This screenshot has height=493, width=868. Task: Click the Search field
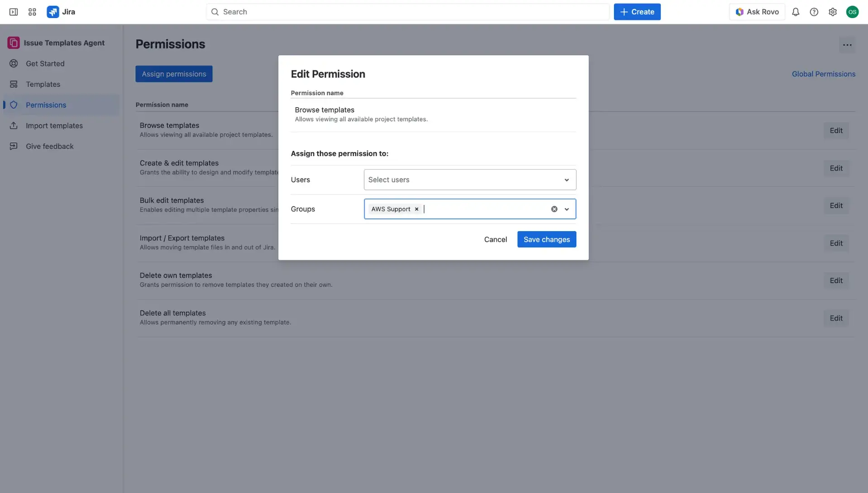[x=407, y=12]
